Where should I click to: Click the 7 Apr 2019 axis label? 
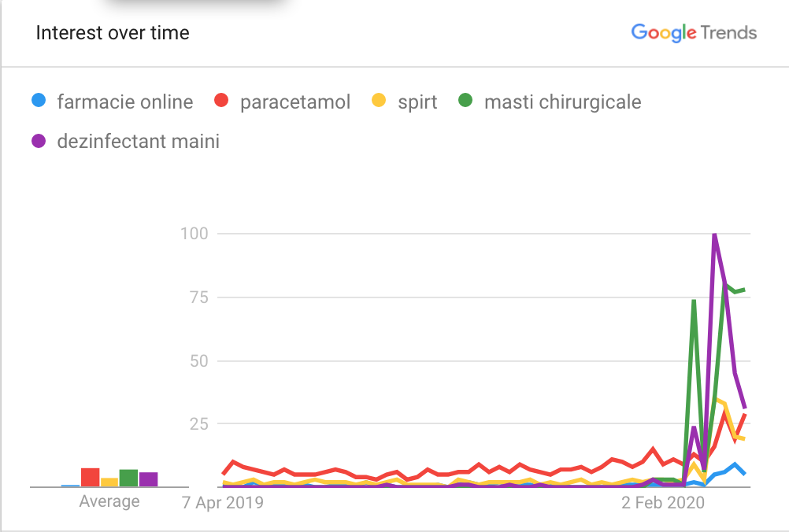(x=223, y=502)
